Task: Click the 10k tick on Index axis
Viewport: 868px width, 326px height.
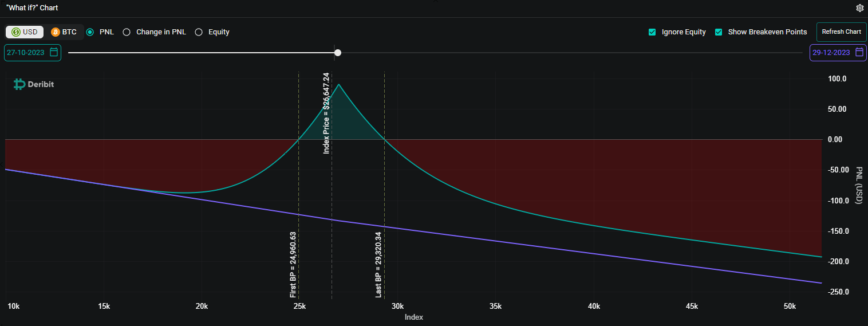Action: tap(13, 307)
